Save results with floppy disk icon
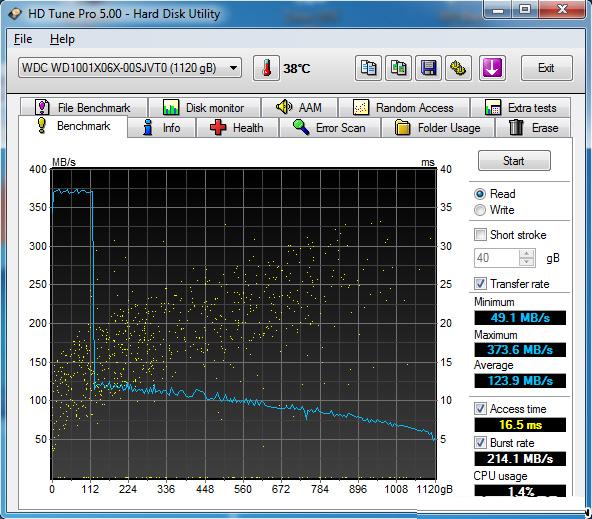 (429, 68)
